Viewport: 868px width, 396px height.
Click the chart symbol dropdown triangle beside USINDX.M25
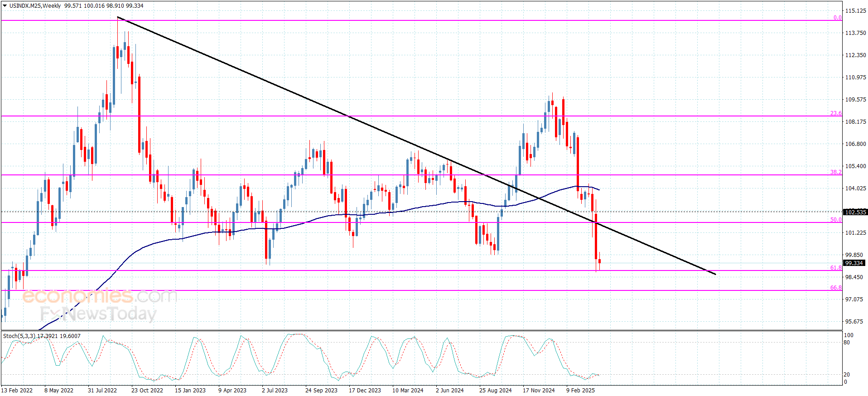[x=5, y=6]
